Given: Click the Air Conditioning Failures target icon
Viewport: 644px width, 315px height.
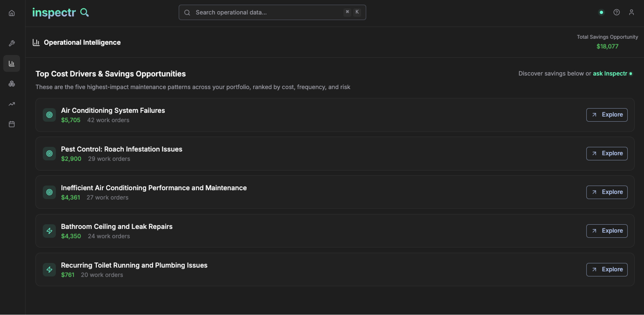Looking at the screenshot, I should click(49, 115).
